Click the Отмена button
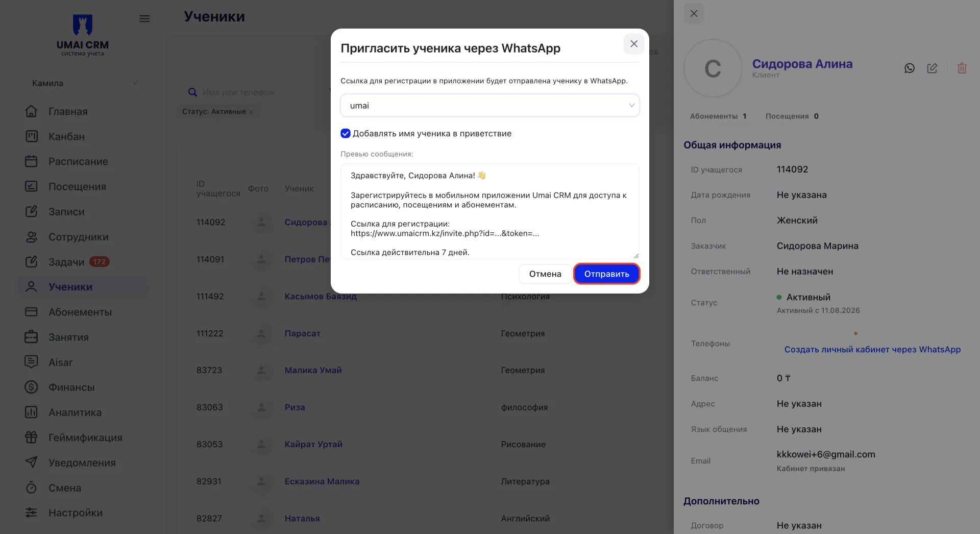The height and width of the screenshot is (534, 980). click(545, 274)
